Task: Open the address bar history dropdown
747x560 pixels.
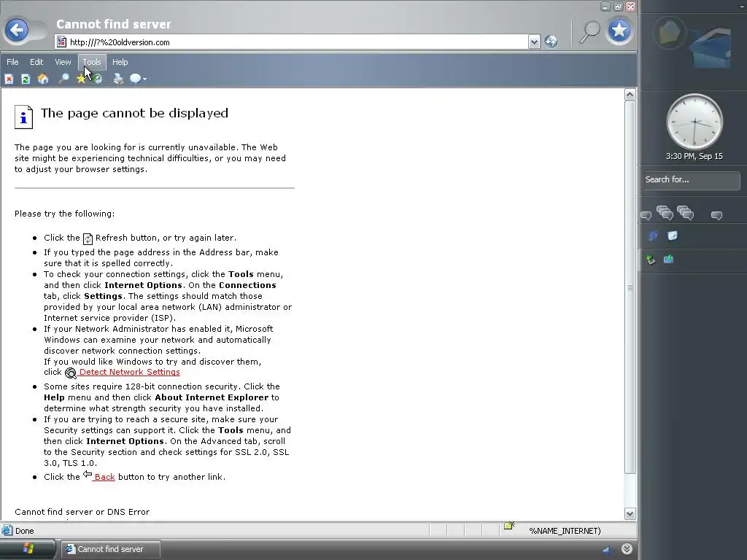Action: 534,42
